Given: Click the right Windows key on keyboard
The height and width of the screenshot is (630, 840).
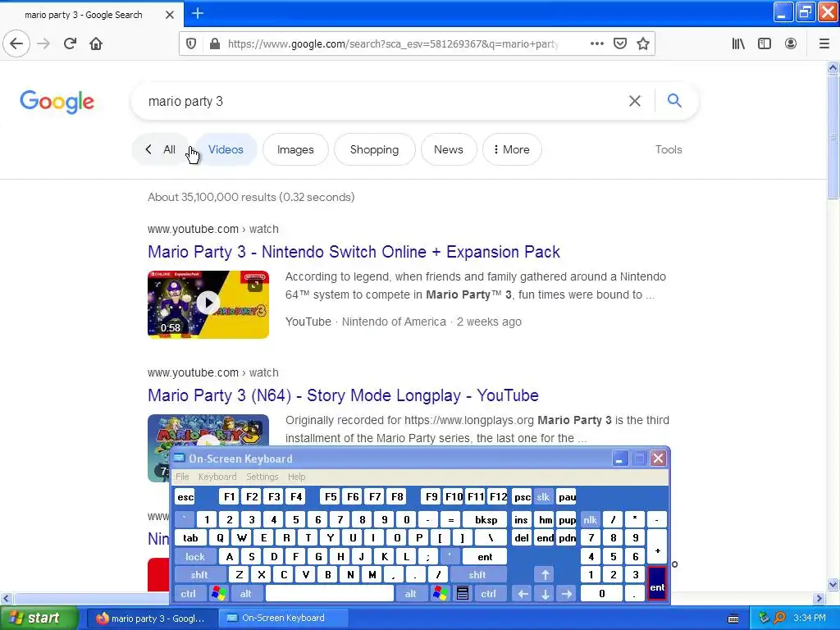Looking at the screenshot, I should tap(441, 594).
